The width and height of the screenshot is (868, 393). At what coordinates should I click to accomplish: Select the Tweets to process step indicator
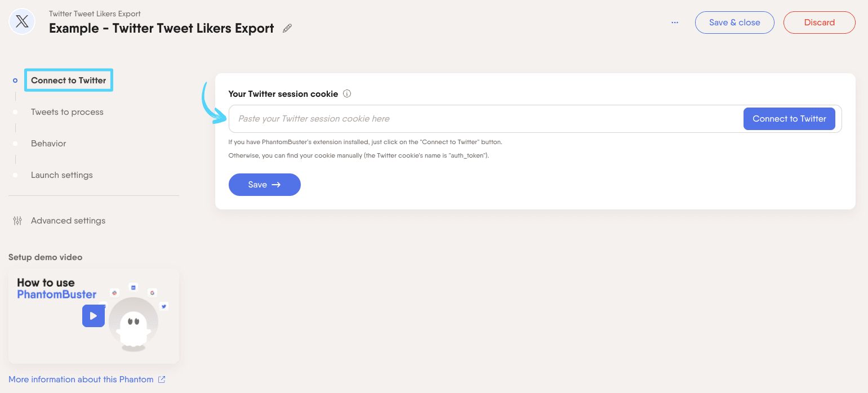point(15,112)
